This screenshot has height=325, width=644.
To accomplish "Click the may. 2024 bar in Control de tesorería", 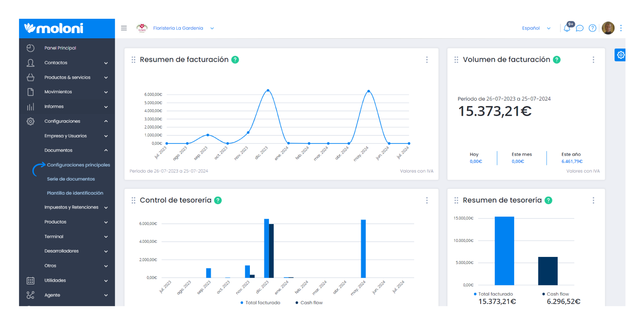I will pyautogui.click(x=363, y=249).
